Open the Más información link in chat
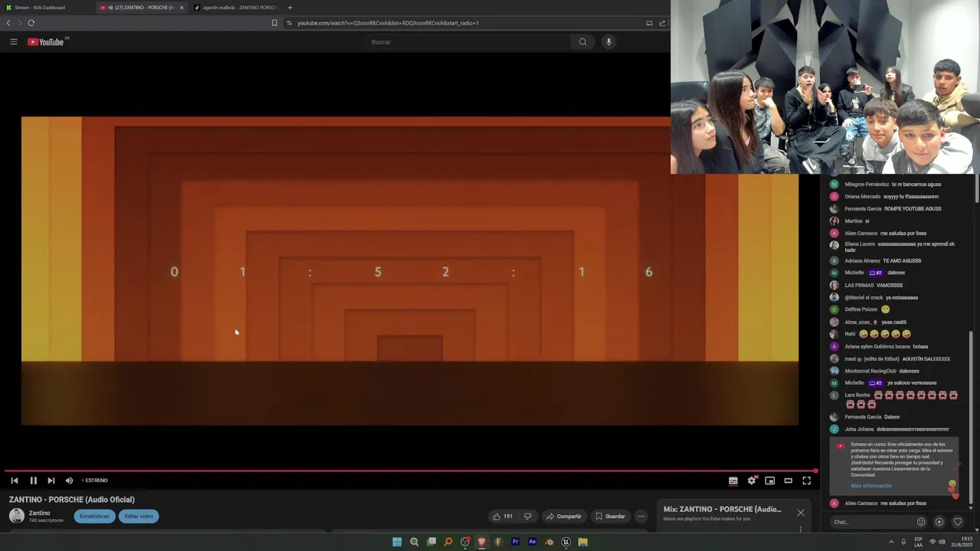Image resolution: width=980 pixels, height=551 pixels. click(871, 486)
